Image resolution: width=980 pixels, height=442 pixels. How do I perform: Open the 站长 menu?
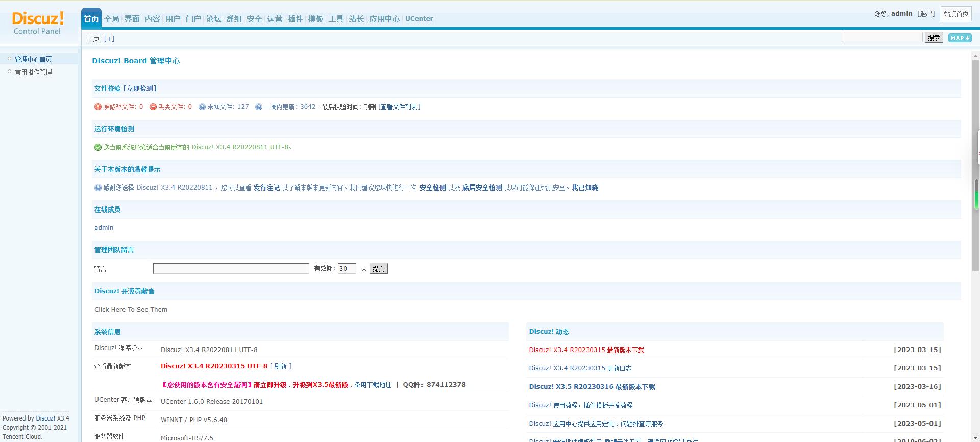pos(357,19)
